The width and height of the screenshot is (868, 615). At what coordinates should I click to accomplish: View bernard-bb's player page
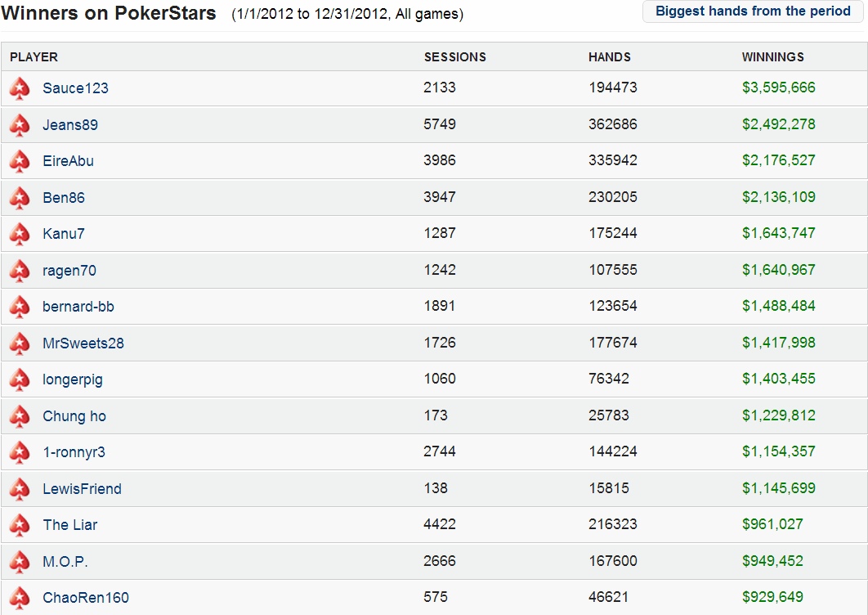pos(78,307)
